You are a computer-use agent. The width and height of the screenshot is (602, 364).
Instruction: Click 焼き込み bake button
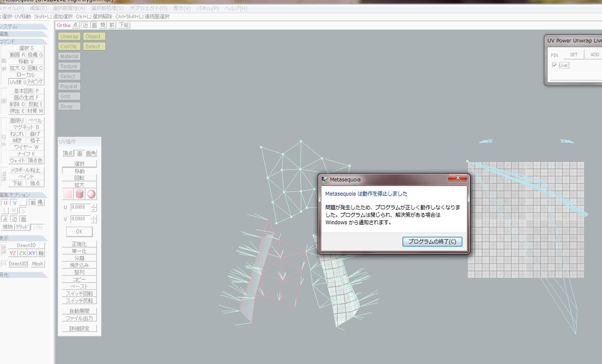click(80, 265)
